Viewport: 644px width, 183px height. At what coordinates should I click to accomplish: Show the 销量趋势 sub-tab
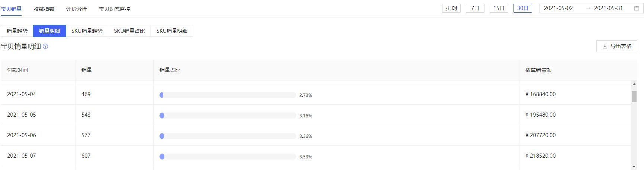click(x=17, y=31)
